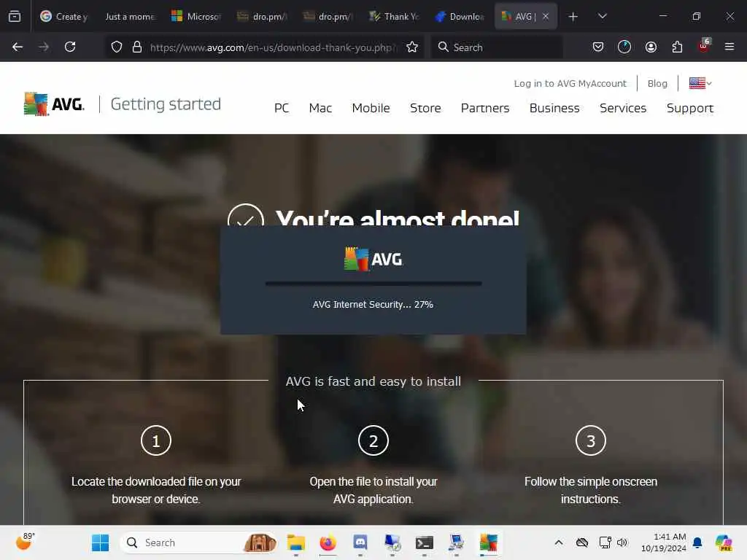
Task: Open the Services navigation menu
Action: click(x=623, y=108)
